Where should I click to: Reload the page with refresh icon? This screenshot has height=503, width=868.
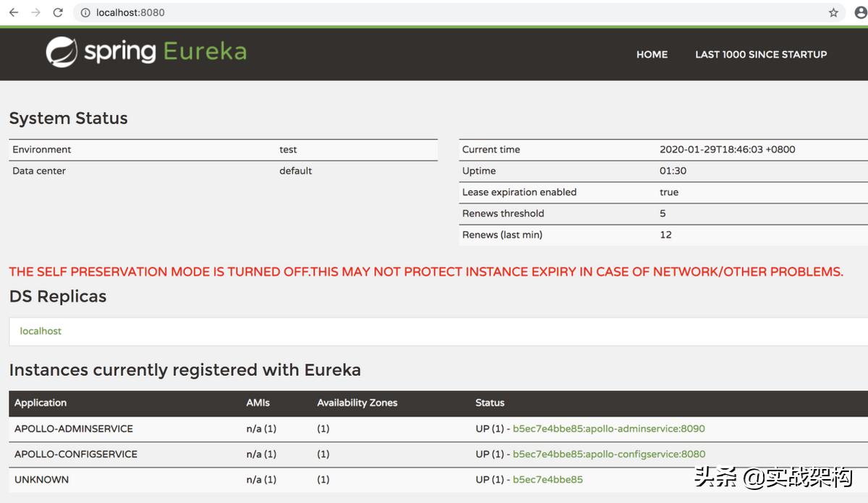coord(58,12)
